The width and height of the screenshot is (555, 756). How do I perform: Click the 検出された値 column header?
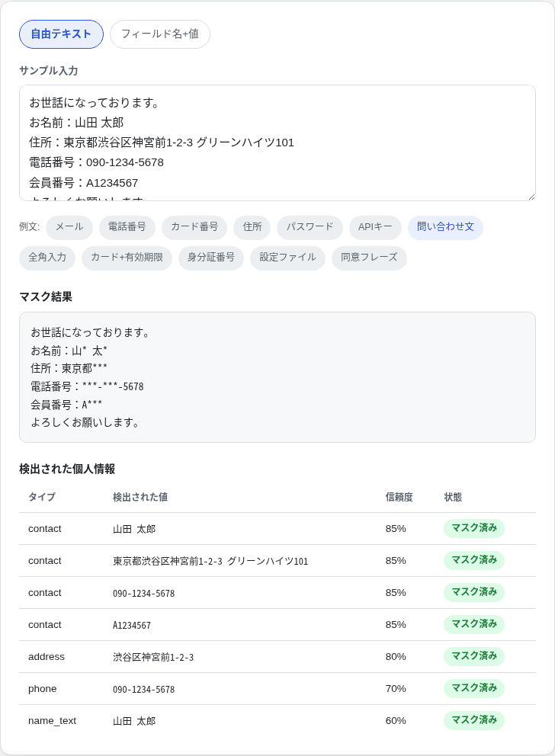(x=140, y=497)
